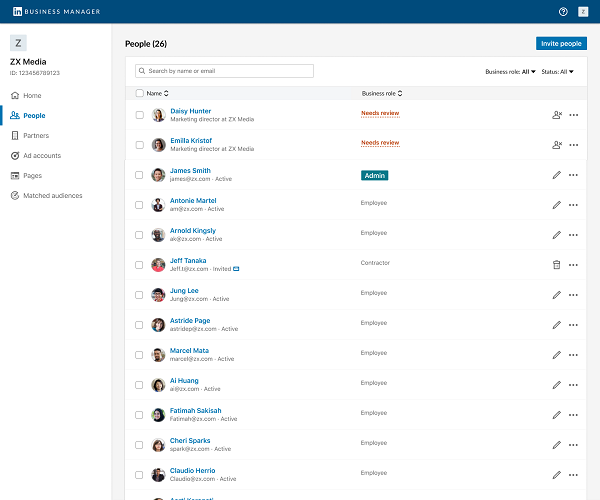The width and height of the screenshot is (600, 500).
Task: Open Astride Page's profile link
Action: pyautogui.click(x=191, y=320)
